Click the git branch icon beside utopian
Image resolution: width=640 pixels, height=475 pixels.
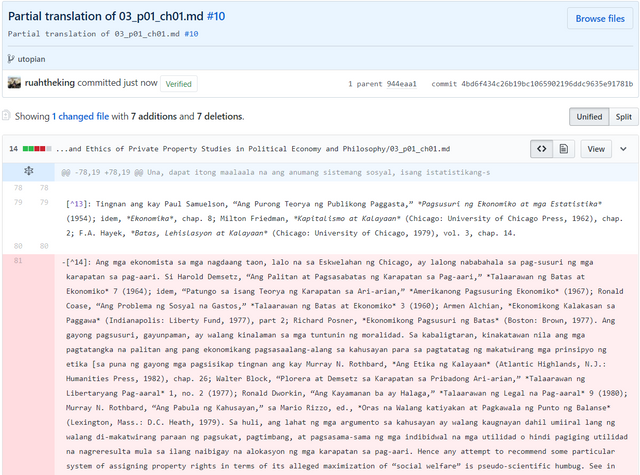point(11,59)
